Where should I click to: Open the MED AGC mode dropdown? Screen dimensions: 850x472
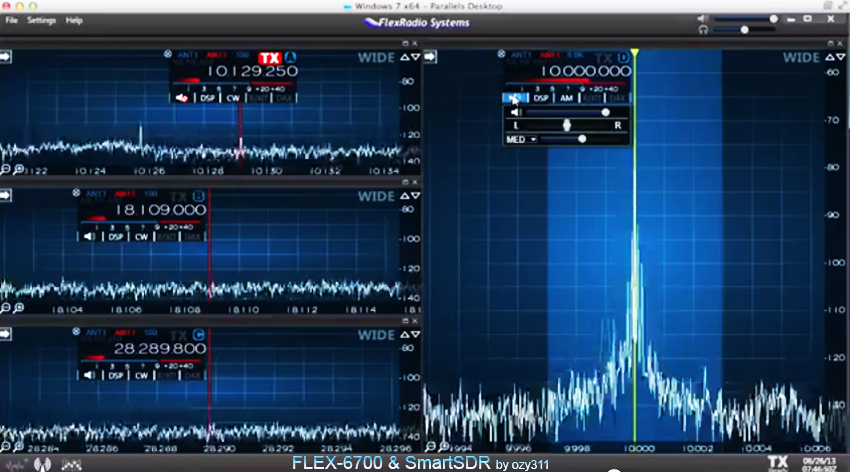[x=521, y=139]
